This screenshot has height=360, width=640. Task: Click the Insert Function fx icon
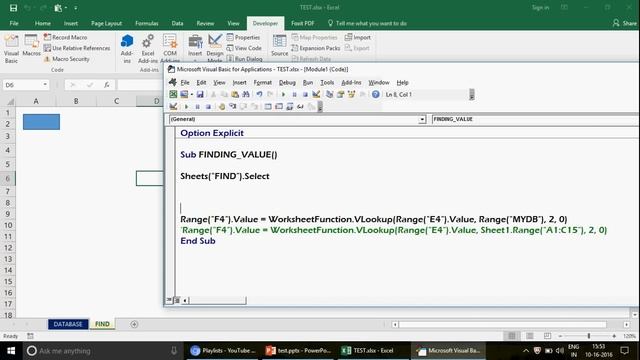click(107, 85)
